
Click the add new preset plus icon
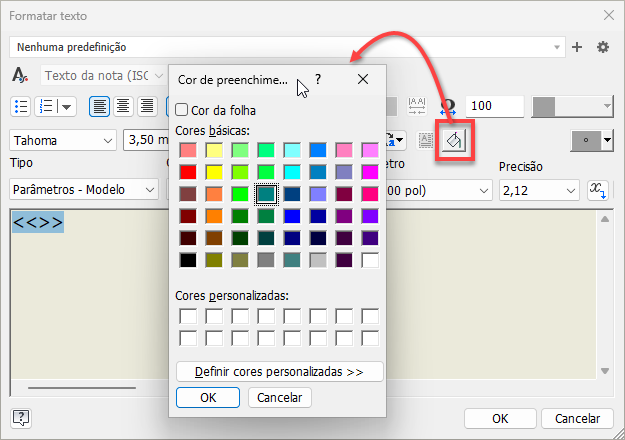pos(576,47)
